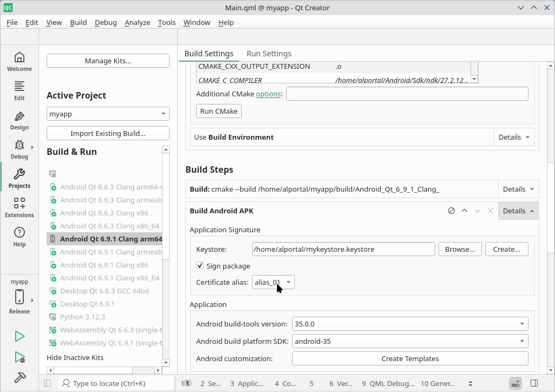Select the Build Settings tab

(209, 54)
